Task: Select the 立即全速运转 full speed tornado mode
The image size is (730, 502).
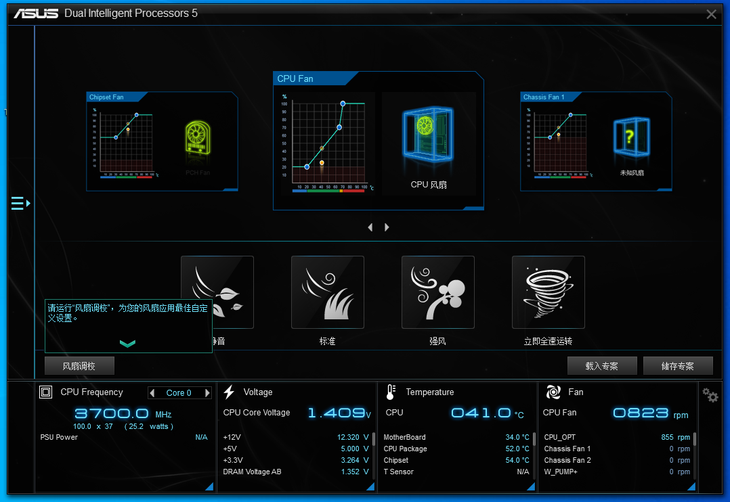Action: click(548, 292)
